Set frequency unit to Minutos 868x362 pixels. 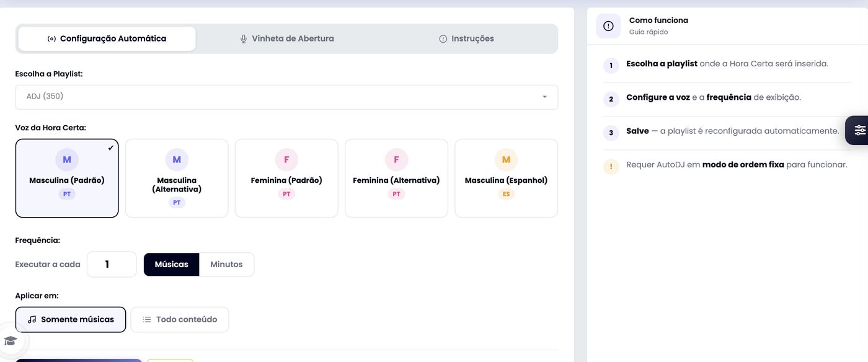pos(226,264)
